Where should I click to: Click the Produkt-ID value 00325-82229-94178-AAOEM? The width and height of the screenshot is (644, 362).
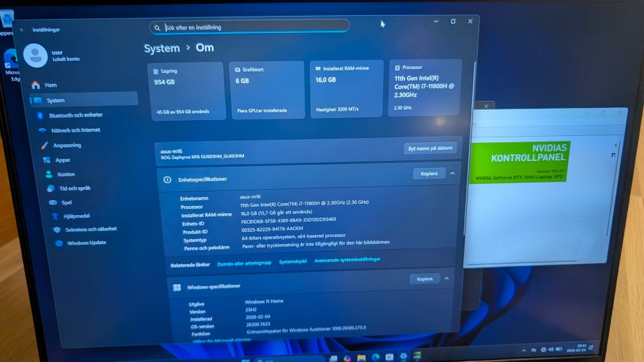272,229
